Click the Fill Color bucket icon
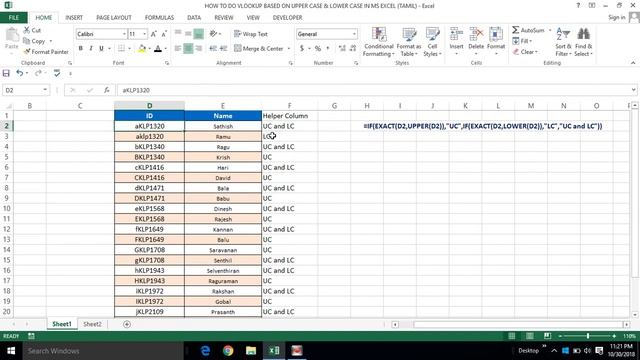Image resolution: width=640 pixels, height=360 pixels. [x=142, y=49]
